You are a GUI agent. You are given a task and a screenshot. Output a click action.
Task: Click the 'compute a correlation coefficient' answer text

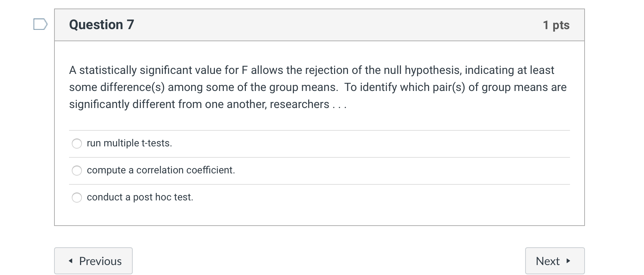point(160,171)
